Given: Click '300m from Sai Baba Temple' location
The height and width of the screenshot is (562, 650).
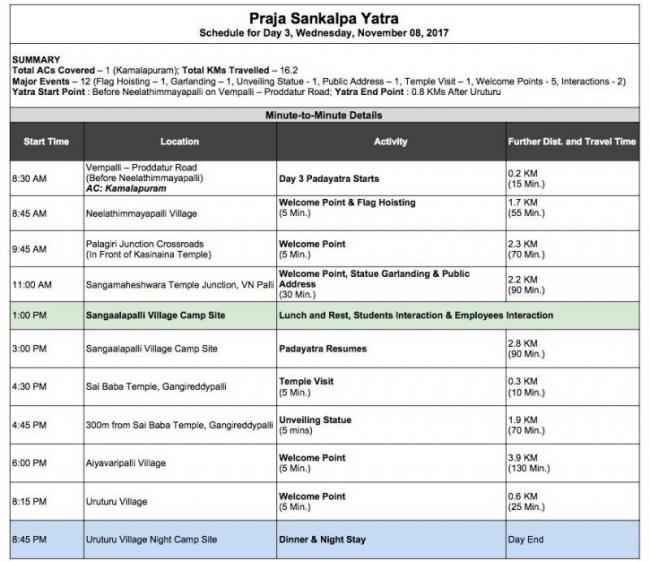Looking at the screenshot, I should click(x=179, y=425).
